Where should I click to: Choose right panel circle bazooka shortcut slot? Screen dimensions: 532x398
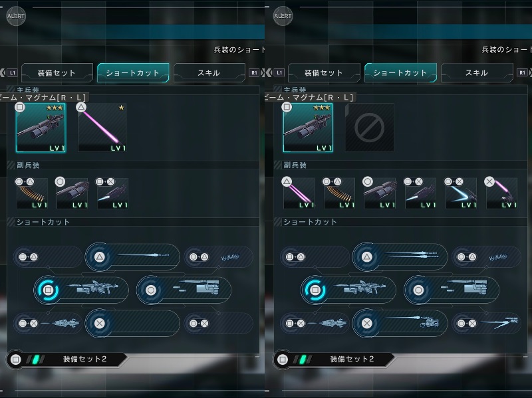(452, 290)
